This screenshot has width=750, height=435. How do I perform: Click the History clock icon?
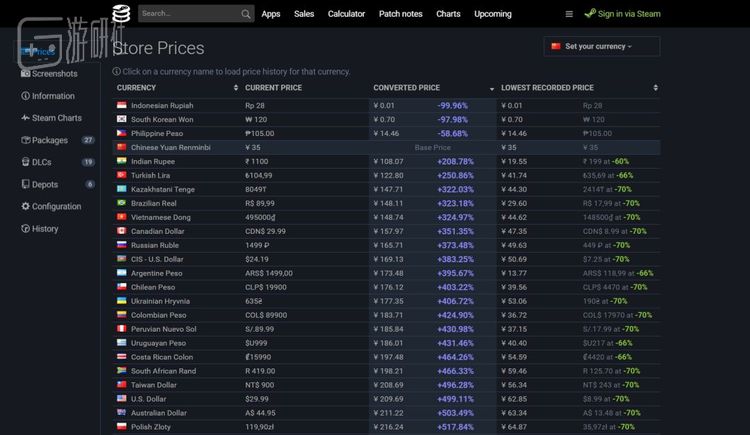[26, 229]
